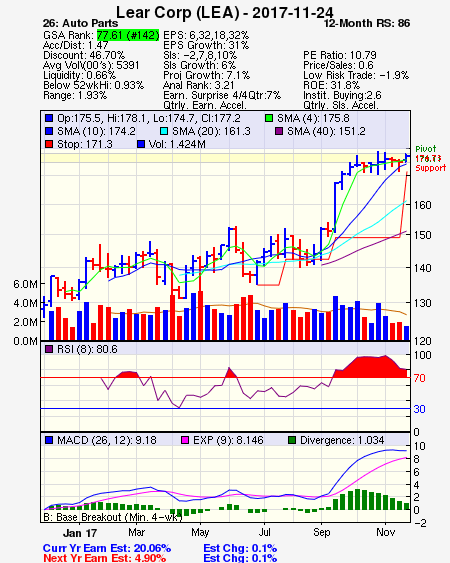
Task: Click the magenta EXP (9) legend swatch
Action: pyautogui.click(x=185, y=440)
